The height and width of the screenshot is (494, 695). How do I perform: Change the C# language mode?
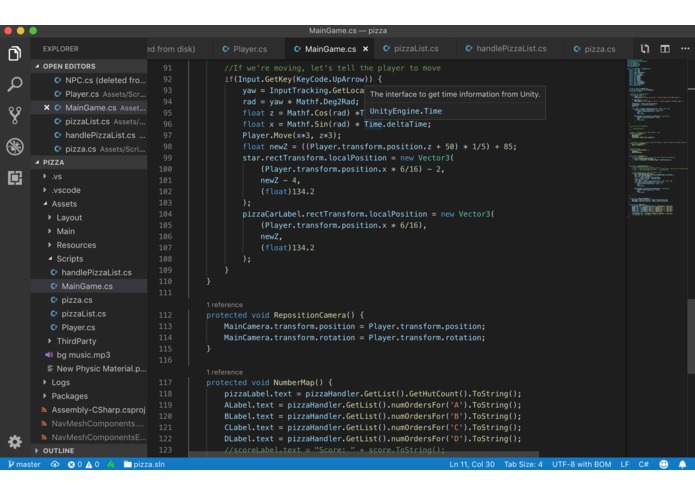644,464
